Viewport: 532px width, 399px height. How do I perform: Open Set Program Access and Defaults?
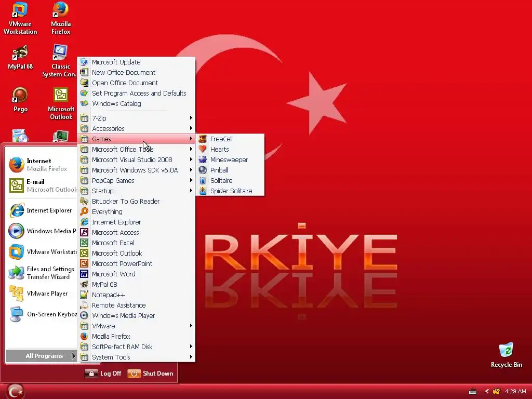click(136, 94)
